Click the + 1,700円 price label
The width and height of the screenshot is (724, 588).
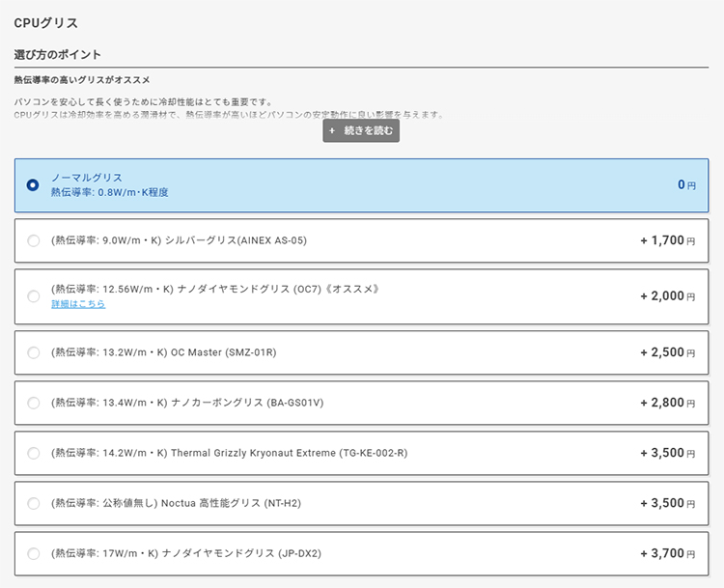click(667, 240)
